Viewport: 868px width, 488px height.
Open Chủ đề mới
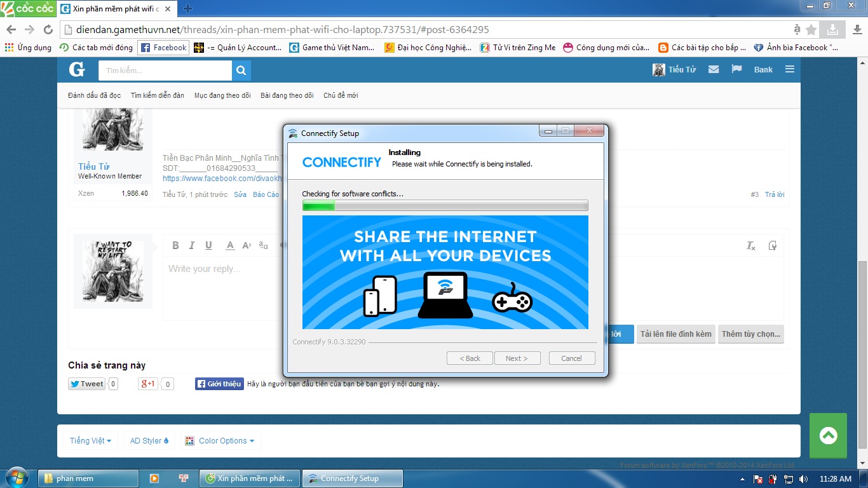341,95
